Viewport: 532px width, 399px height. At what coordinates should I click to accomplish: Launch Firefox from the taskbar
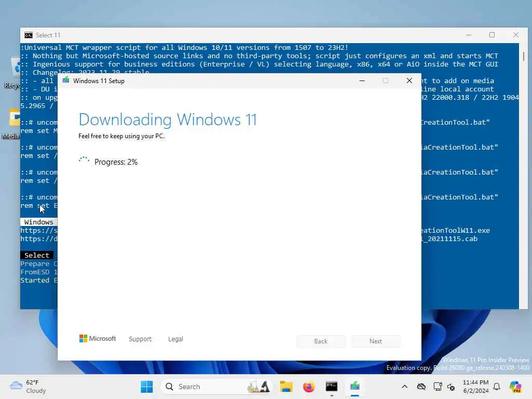[309, 387]
